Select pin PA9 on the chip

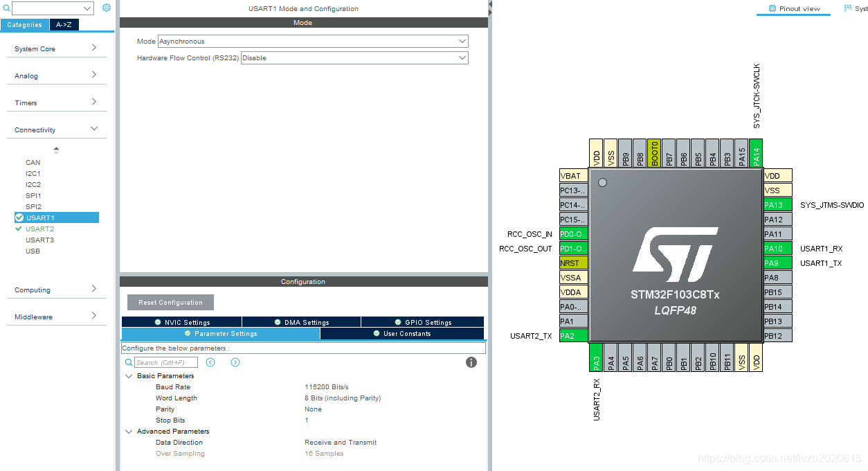(x=777, y=263)
